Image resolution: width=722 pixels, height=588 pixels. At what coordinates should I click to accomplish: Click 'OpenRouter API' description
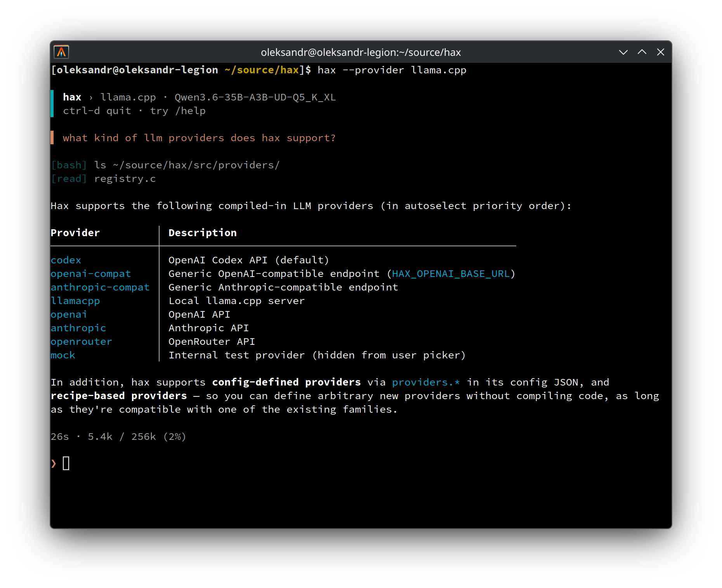[212, 342]
